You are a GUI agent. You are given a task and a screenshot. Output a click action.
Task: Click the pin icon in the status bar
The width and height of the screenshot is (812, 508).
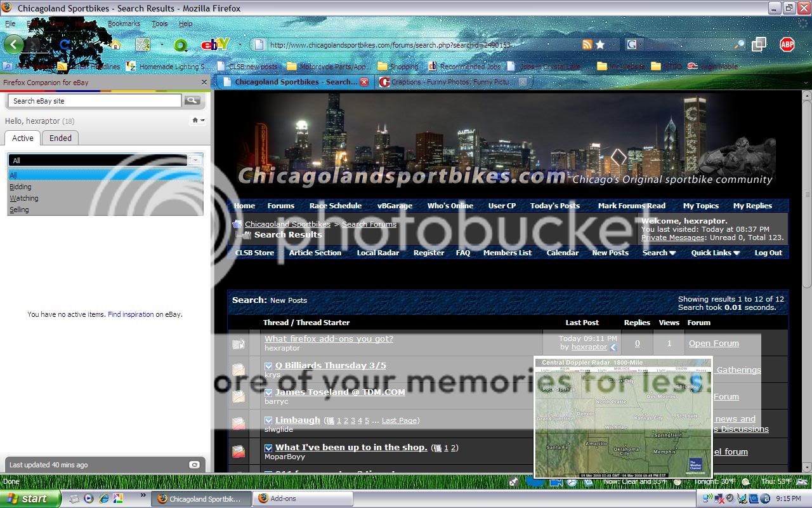[x=514, y=482]
